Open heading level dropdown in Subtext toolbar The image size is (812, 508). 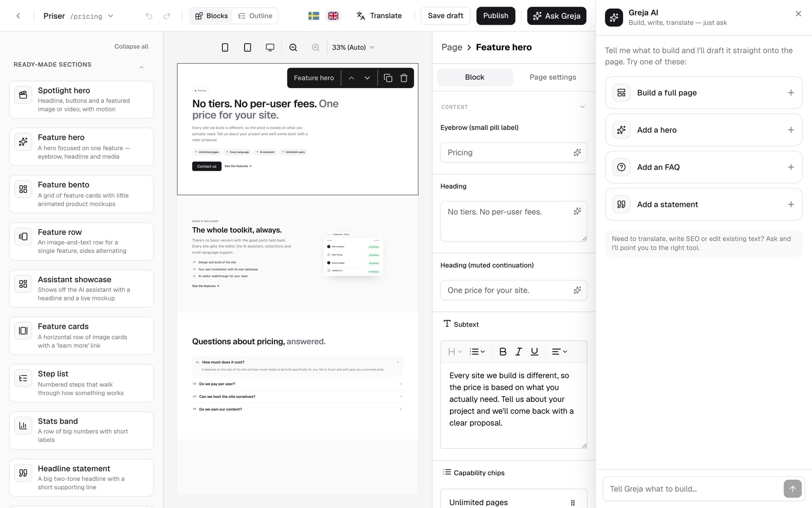(455, 352)
